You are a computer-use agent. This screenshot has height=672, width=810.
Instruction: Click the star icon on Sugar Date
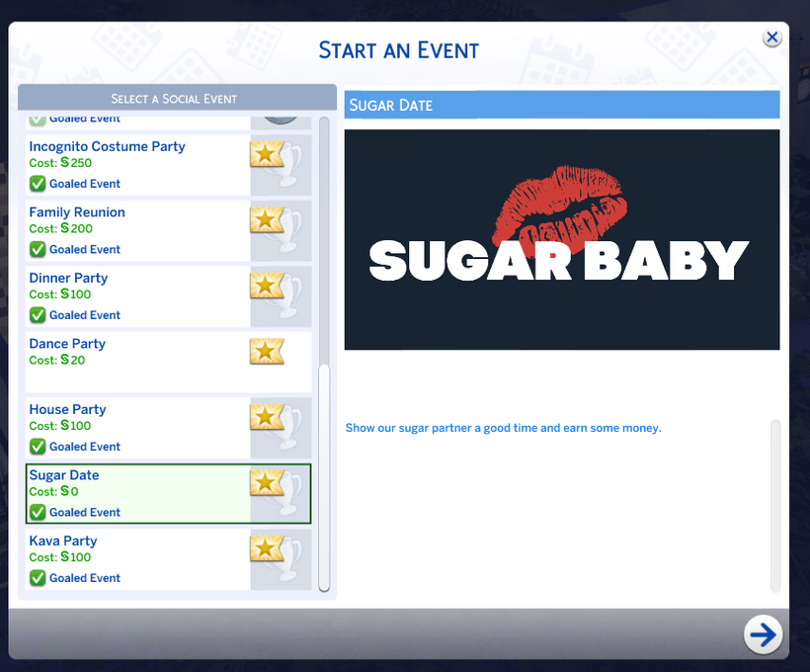(267, 482)
